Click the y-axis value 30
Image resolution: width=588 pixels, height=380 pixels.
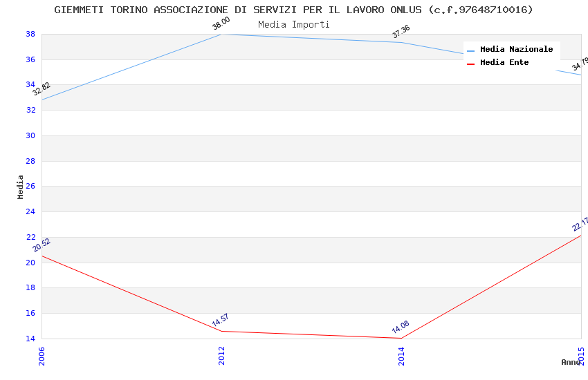coord(30,135)
